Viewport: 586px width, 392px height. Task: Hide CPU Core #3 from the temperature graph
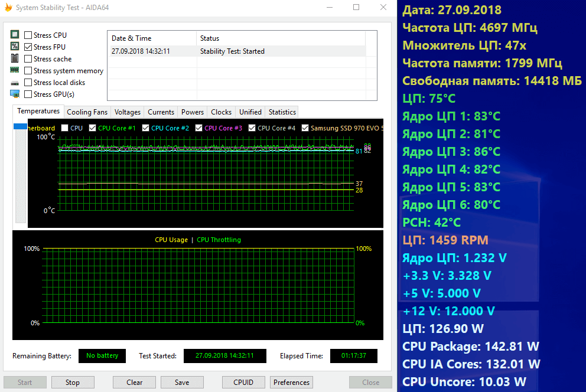click(199, 128)
